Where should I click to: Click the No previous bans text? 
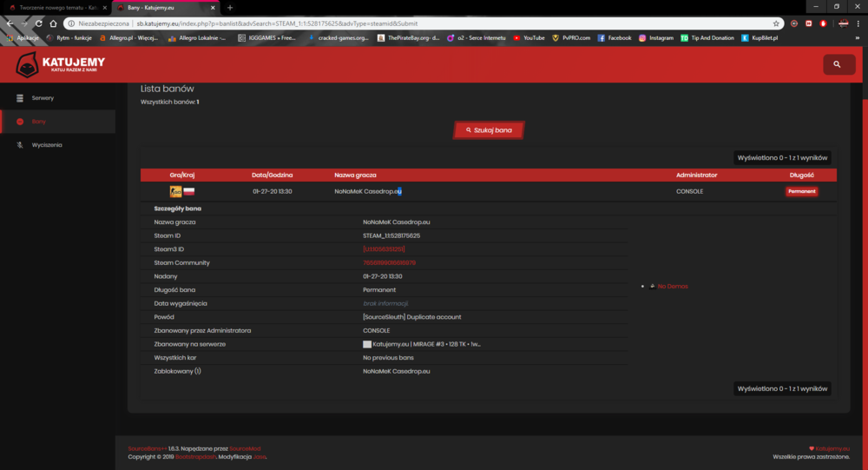(388, 358)
